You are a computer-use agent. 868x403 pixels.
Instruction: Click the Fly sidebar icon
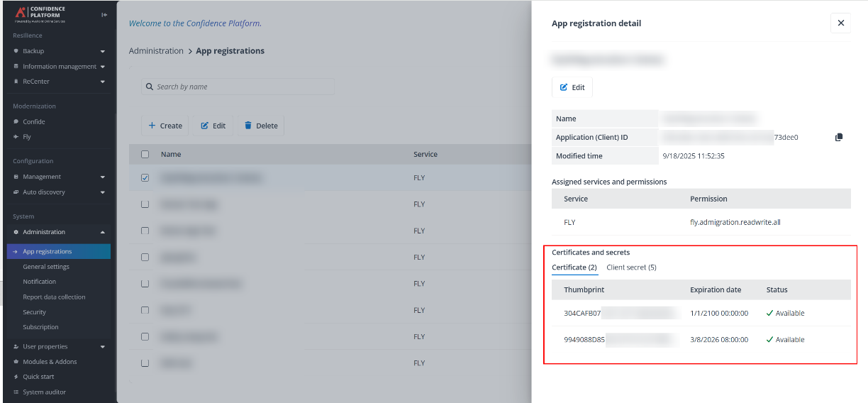[x=16, y=137]
